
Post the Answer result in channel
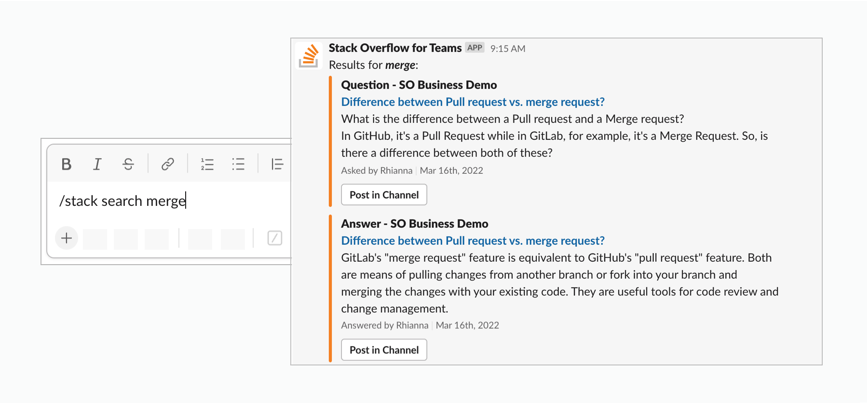tap(384, 350)
